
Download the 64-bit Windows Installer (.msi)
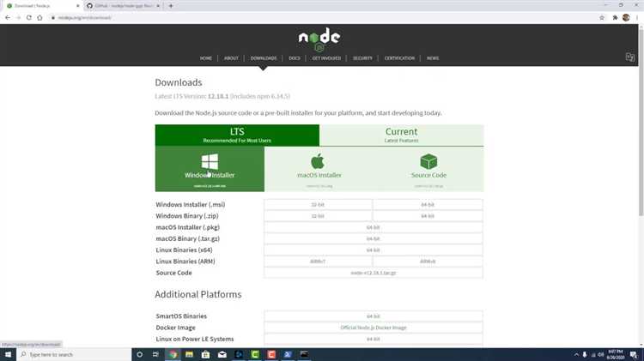[428, 205]
